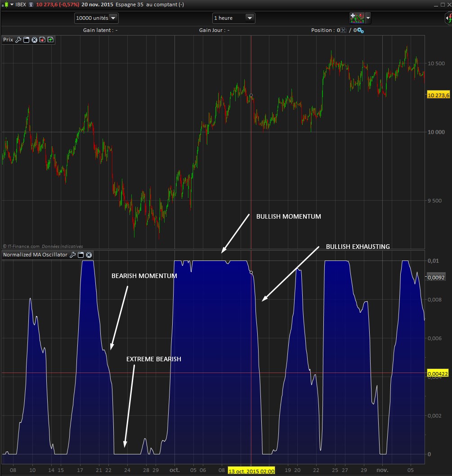Click the Prix panel label
The image size is (452, 476).
tap(8, 40)
